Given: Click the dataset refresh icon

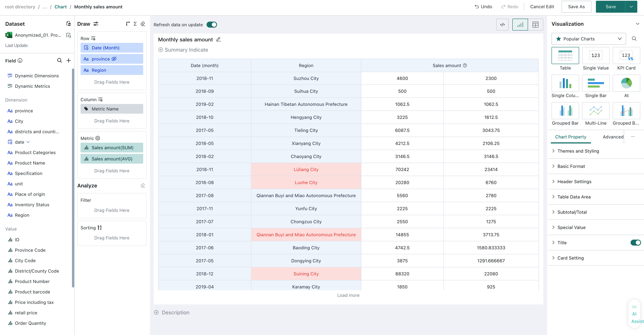Looking at the screenshot, I should 68,24.
